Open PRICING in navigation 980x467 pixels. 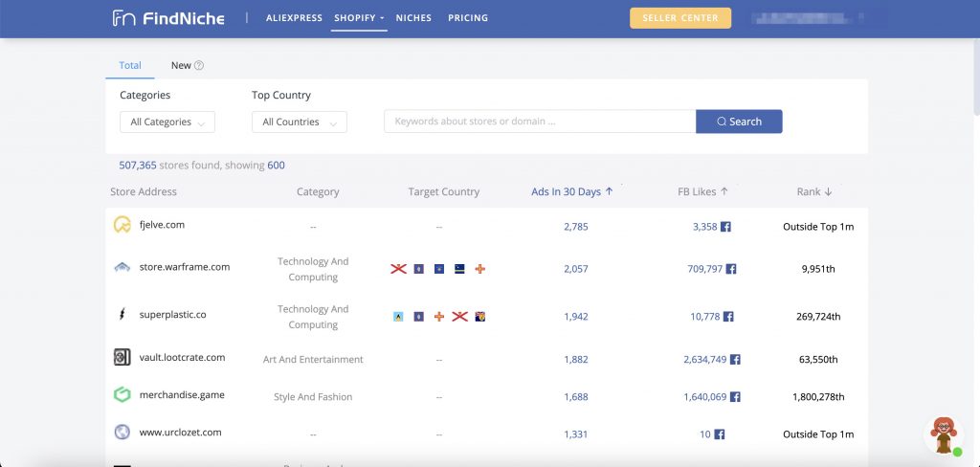468,18
